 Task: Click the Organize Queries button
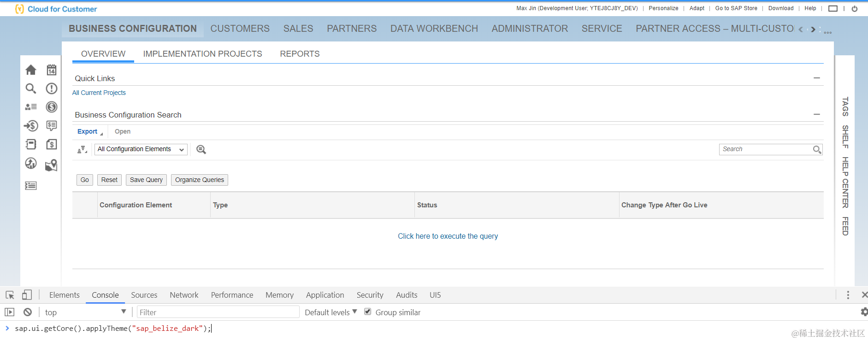200,180
